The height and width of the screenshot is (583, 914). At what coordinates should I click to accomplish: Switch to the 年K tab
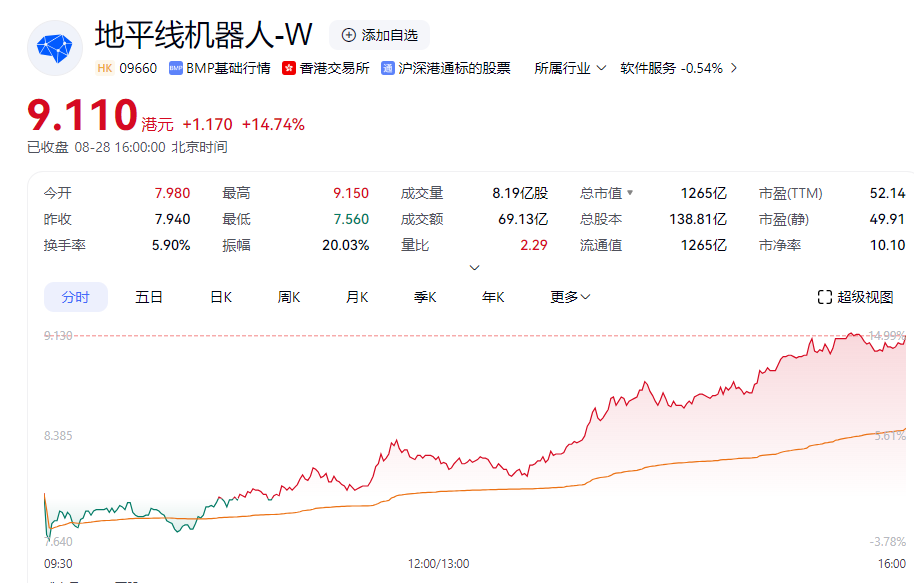[493, 297]
